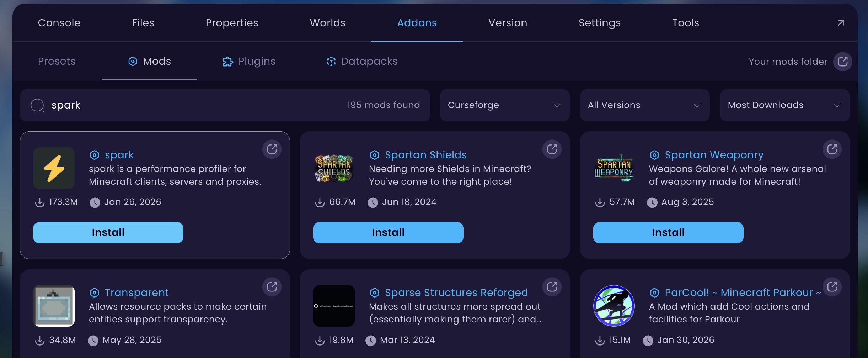The image size is (868, 358).
Task: Switch to the Files tab
Action: pos(143,23)
